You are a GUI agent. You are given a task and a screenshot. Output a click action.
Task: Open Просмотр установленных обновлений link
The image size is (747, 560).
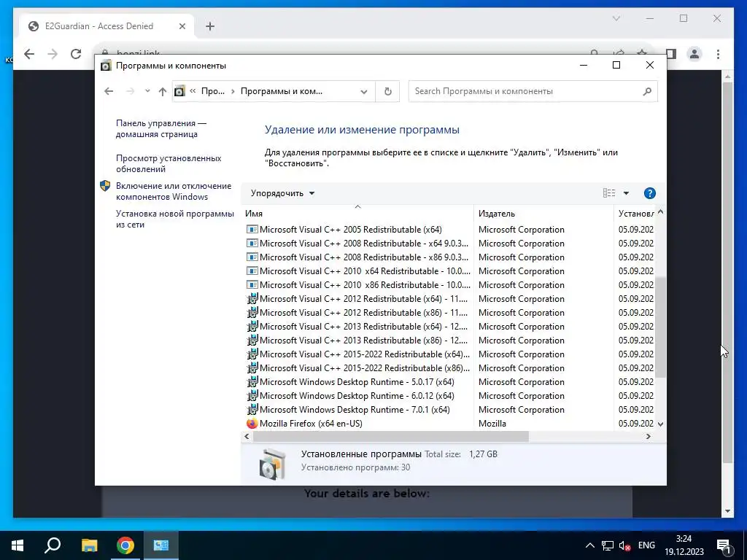point(169,163)
